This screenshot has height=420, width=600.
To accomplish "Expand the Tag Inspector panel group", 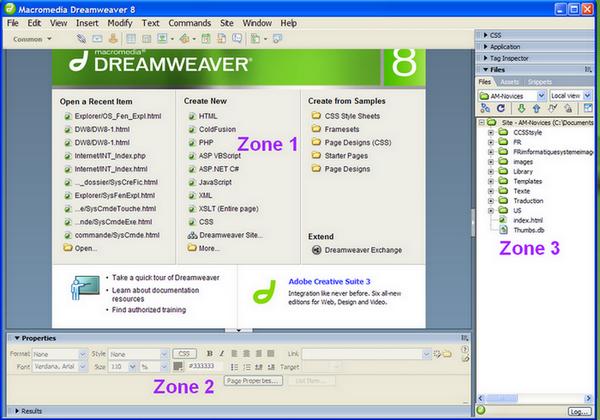I will (x=485, y=58).
